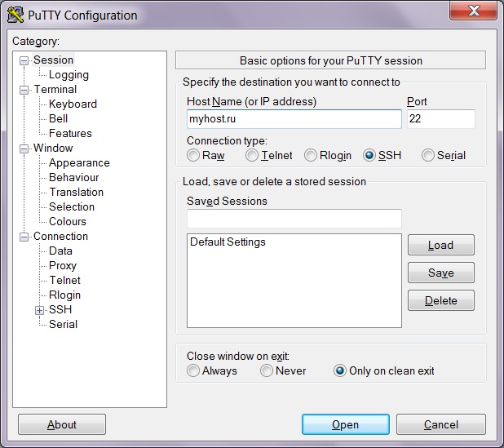This screenshot has width=504, height=448.
Task: Click the Saved Sessions text field
Action: tap(294, 219)
